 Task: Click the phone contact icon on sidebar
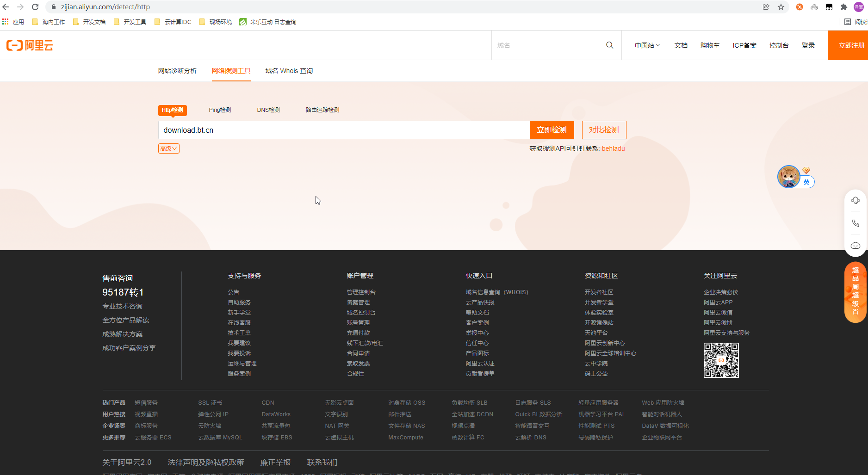tap(856, 223)
